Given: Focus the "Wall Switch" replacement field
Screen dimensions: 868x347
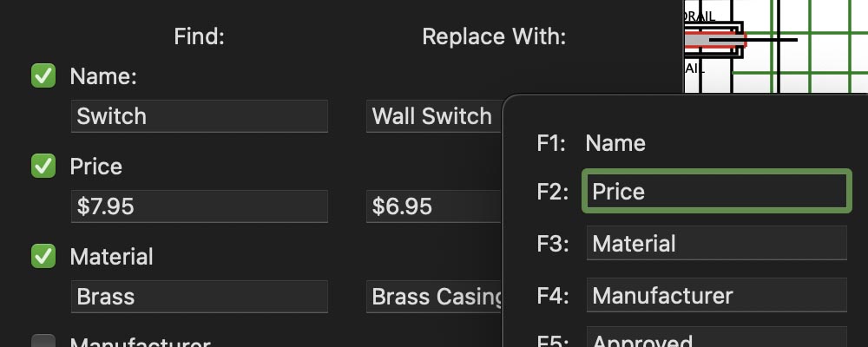Looking at the screenshot, I should point(434,116).
